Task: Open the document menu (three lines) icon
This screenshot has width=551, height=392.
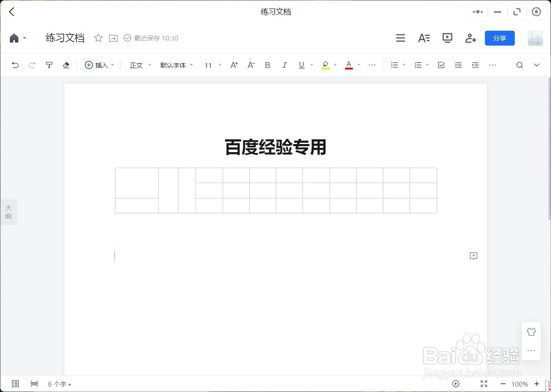Action: pos(401,38)
